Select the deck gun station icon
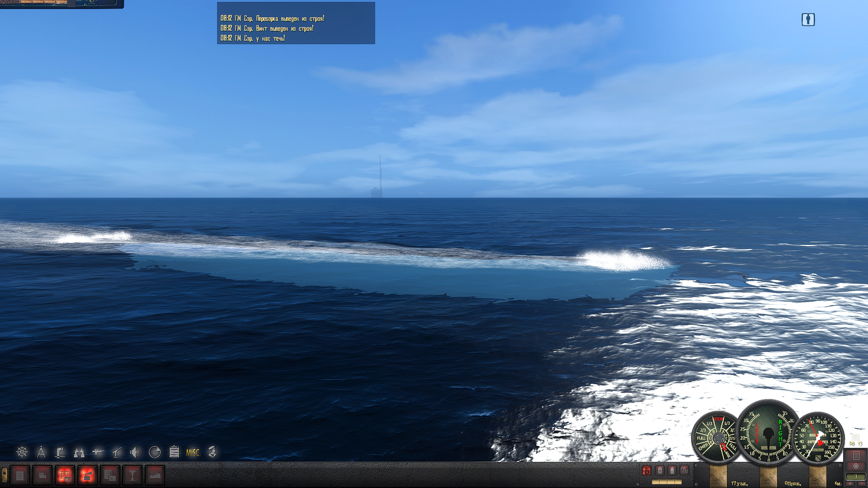Screen dimensions: 868x488 [x=98, y=452]
